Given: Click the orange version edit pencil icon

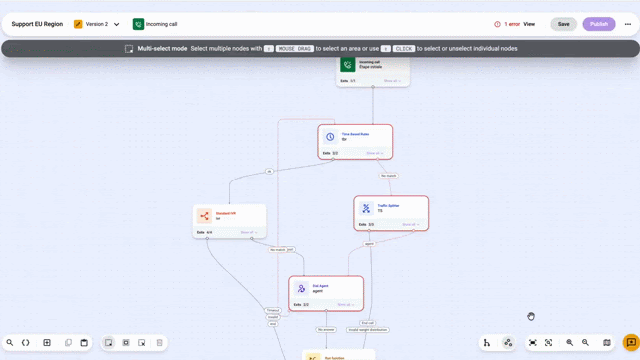Looking at the screenshot, I should [78, 24].
